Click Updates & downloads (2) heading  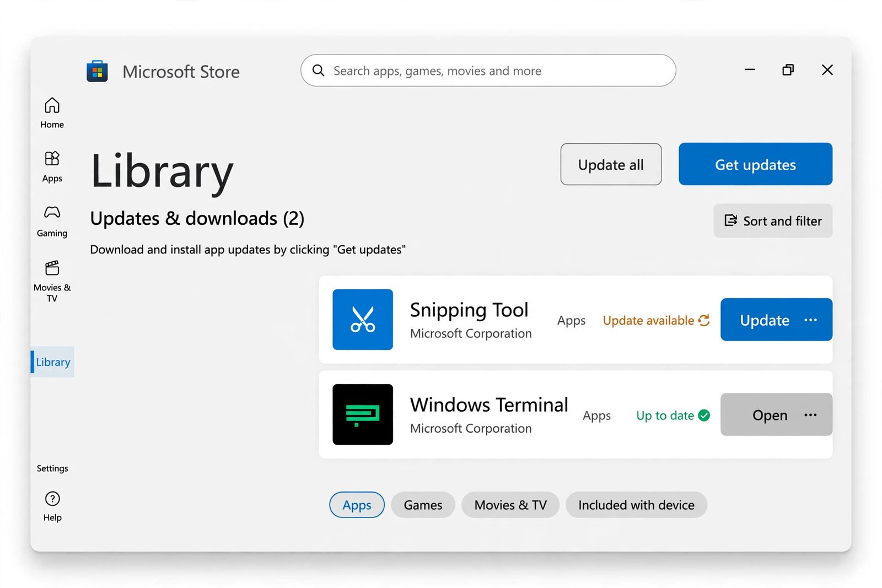click(x=197, y=218)
